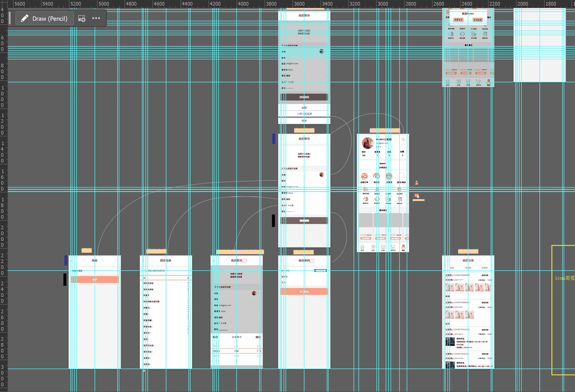Click 首页 home icon in profile screen nav

pos(362,247)
